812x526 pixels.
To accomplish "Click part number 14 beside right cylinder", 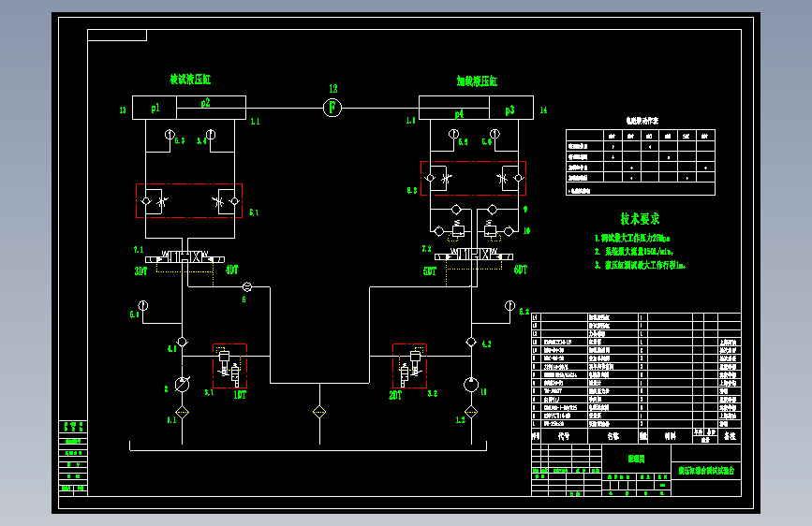I will pyautogui.click(x=544, y=110).
